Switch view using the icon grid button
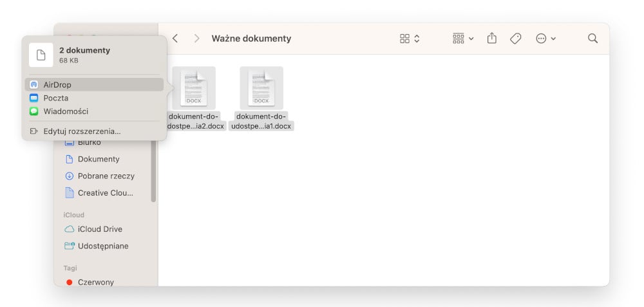 404,39
